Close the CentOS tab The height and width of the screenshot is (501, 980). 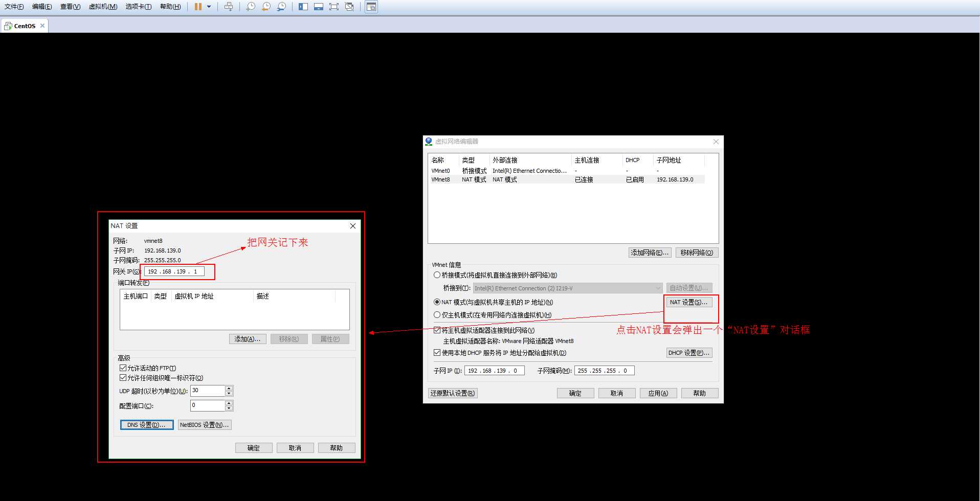(42, 26)
